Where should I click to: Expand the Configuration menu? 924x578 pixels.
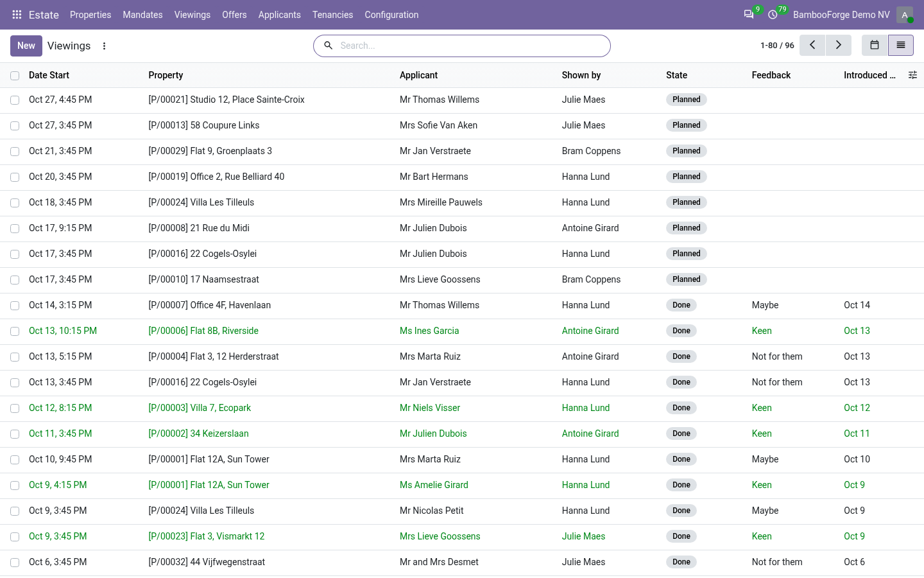[391, 15]
